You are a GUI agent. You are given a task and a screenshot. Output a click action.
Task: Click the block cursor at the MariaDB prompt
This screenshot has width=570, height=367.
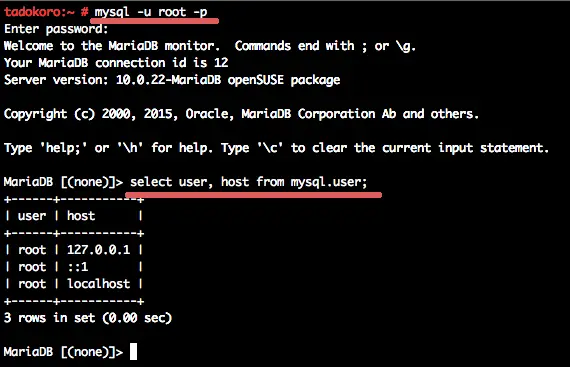pyautogui.click(x=133, y=351)
